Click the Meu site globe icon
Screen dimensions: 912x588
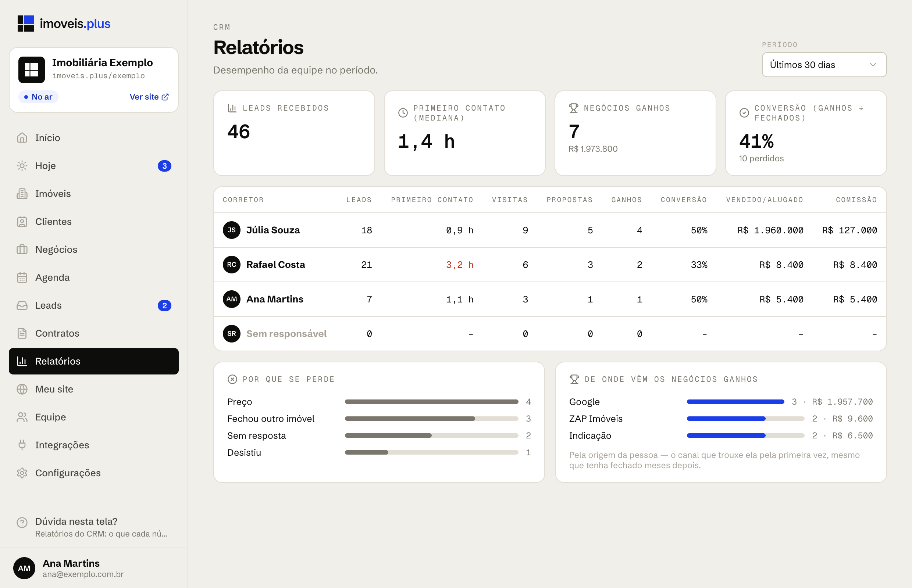(x=22, y=389)
